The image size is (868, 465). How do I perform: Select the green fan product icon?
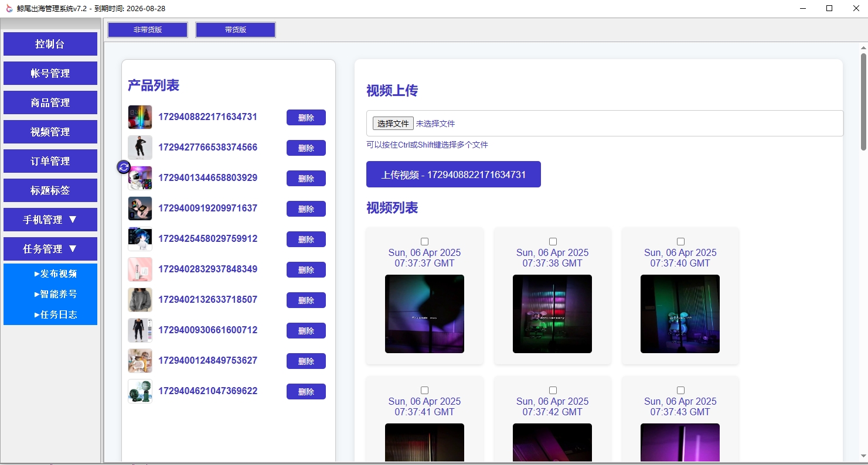click(140, 391)
